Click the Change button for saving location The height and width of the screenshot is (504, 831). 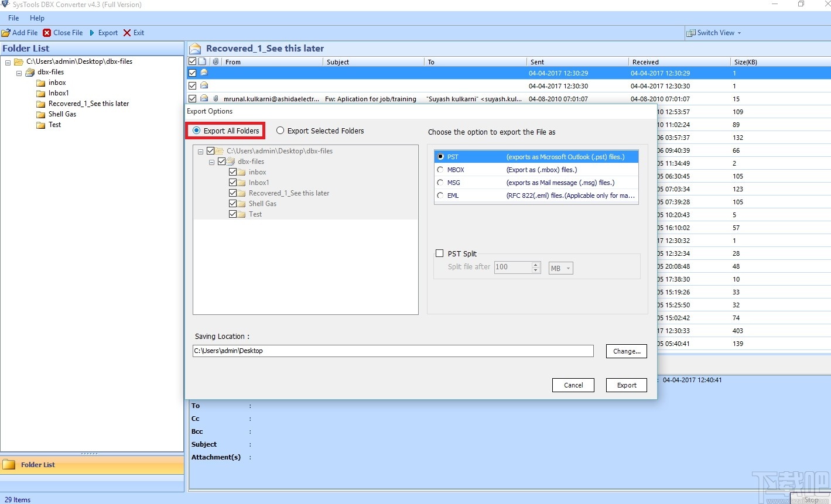point(626,351)
